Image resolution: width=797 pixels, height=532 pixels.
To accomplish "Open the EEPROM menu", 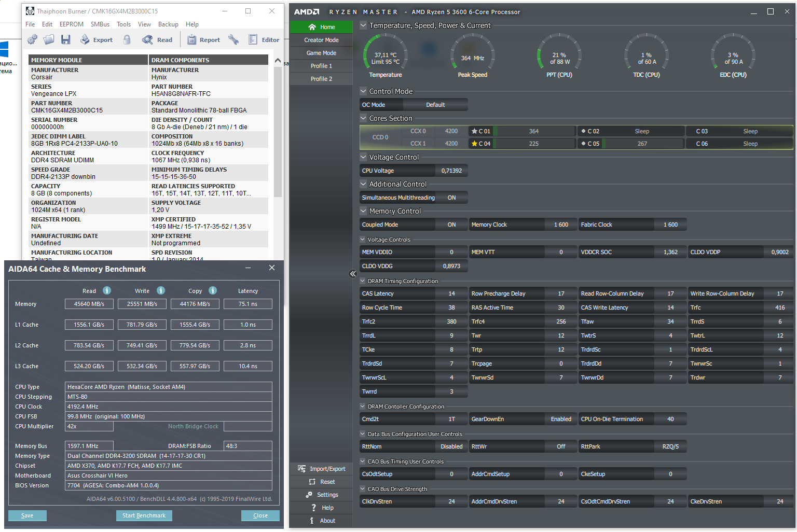I will coord(72,24).
